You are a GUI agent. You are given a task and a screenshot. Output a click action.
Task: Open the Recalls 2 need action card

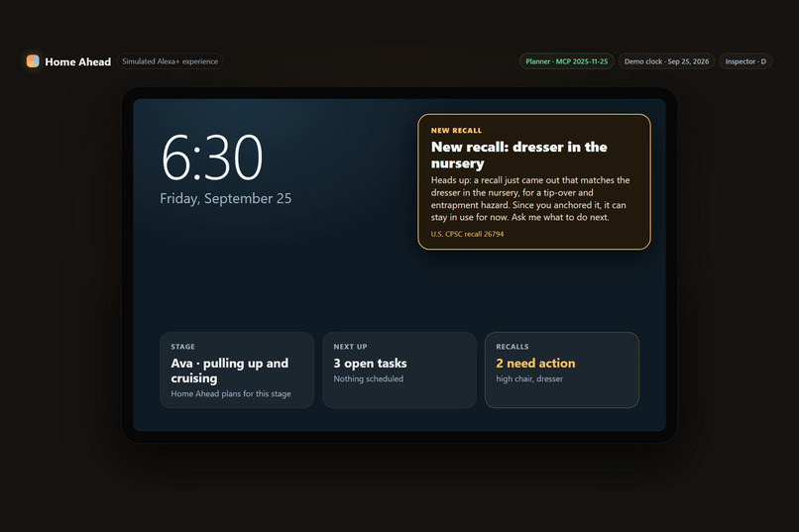coord(561,371)
